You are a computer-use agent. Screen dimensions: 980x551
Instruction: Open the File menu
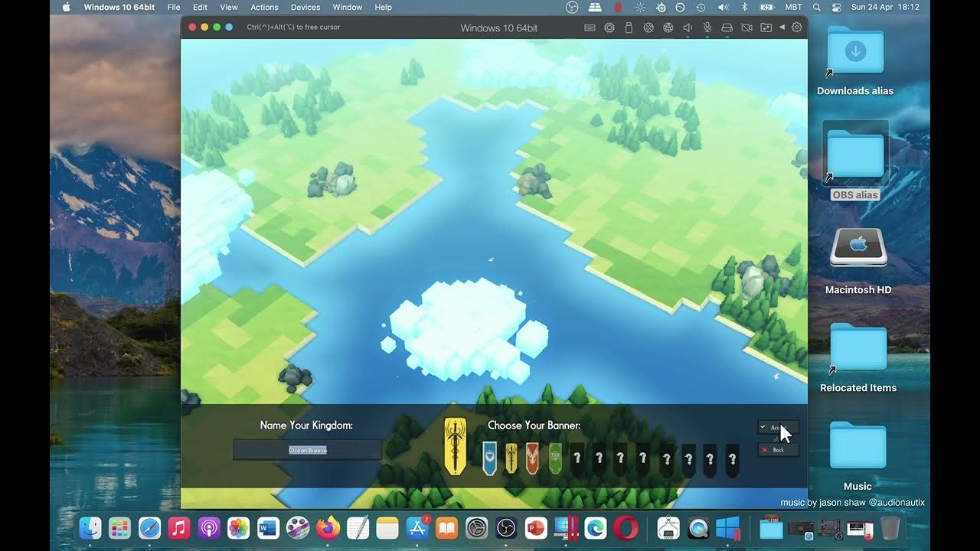(174, 7)
